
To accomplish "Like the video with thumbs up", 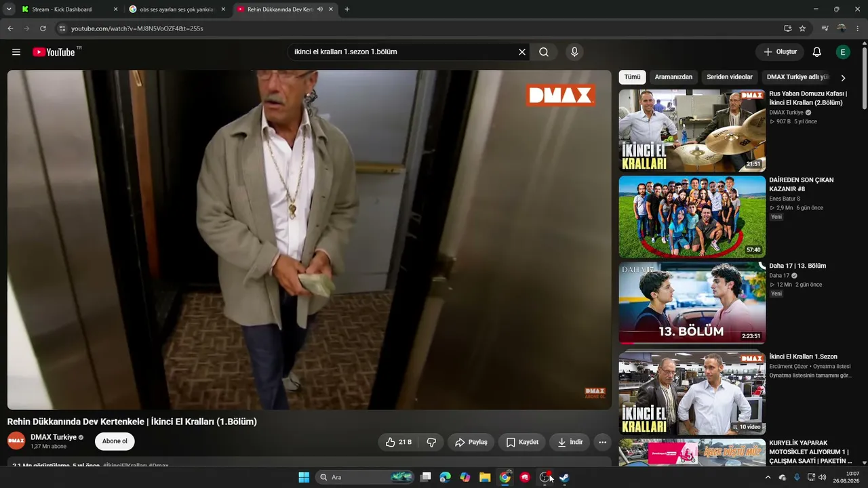I will (399, 442).
